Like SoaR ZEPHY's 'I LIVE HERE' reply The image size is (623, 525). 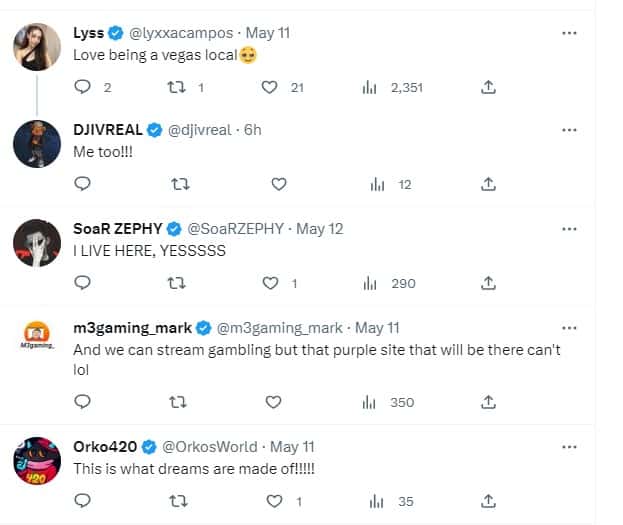click(269, 283)
